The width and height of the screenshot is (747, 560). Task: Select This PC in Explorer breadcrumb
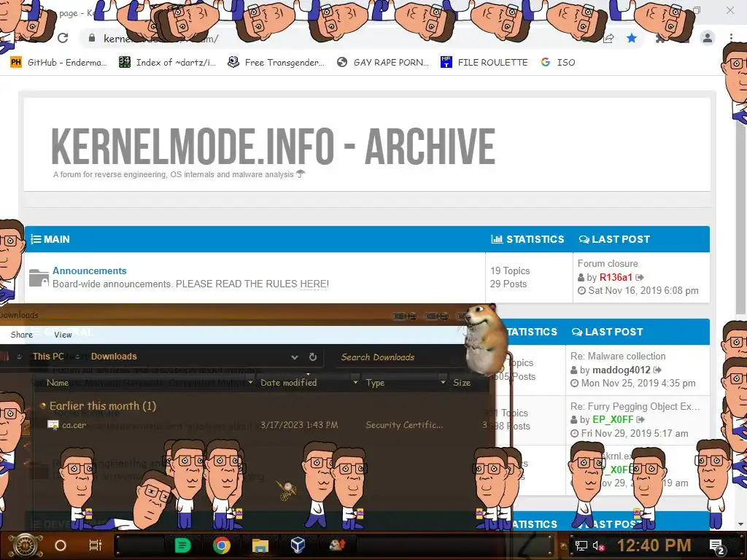(x=48, y=356)
